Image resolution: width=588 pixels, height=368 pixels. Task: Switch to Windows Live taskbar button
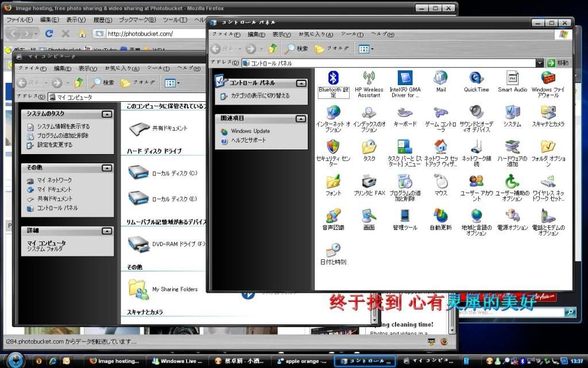click(177, 361)
